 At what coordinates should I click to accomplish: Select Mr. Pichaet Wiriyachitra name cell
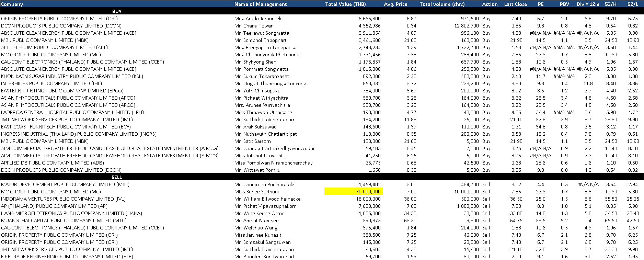point(261,98)
